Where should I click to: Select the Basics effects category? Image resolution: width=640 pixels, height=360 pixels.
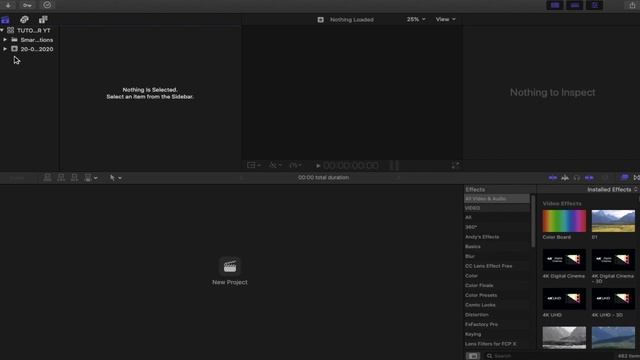497,247
